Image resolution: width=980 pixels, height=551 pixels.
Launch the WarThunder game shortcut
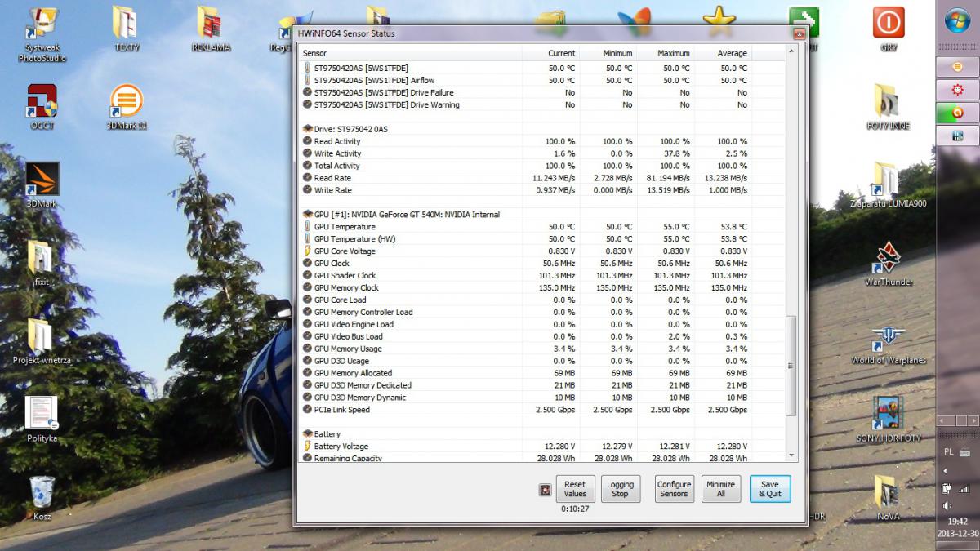pyautogui.click(x=889, y=264)
